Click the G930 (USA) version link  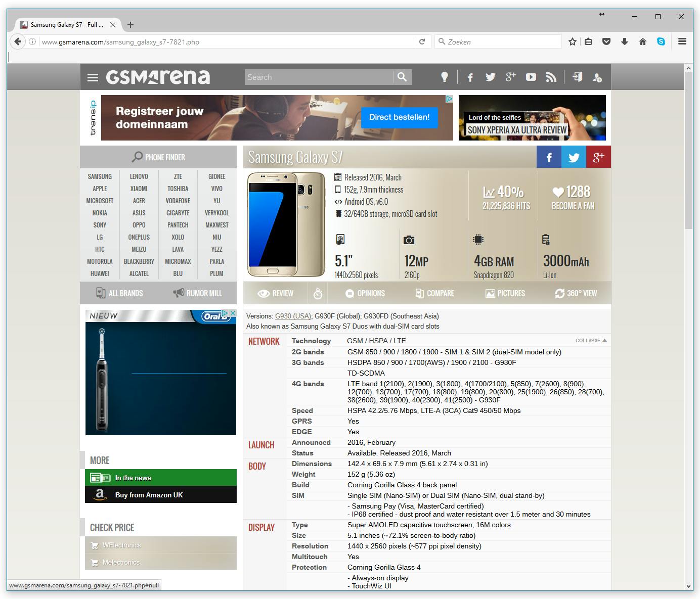293,316
